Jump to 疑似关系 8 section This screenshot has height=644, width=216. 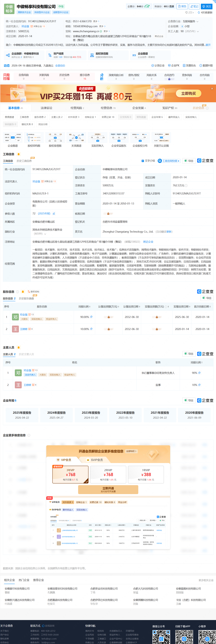click(27, 124)
